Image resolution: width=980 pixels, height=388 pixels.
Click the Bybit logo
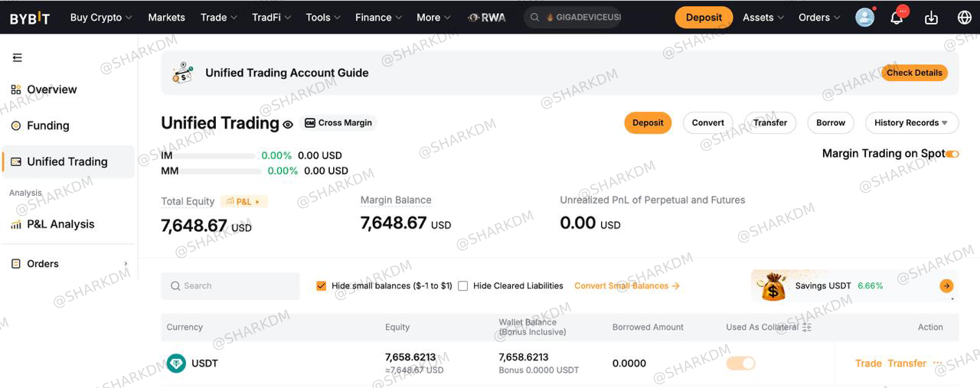point(30,18)
